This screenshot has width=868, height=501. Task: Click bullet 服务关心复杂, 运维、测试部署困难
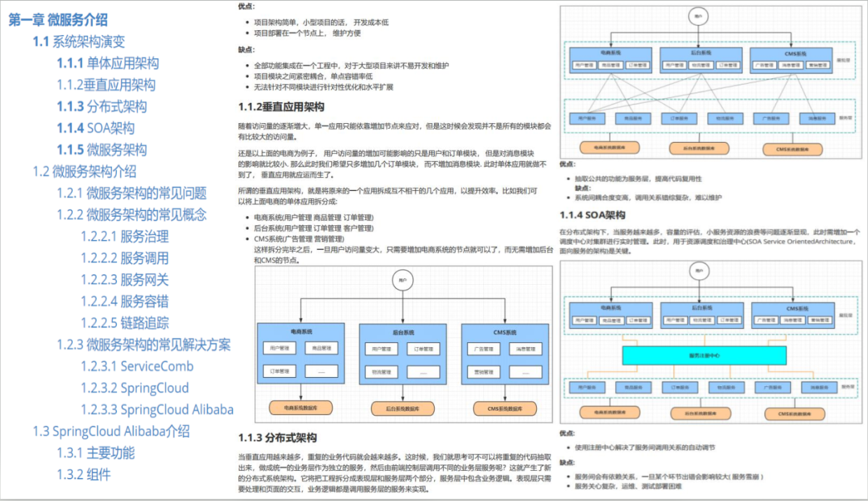tap(627, 485)
